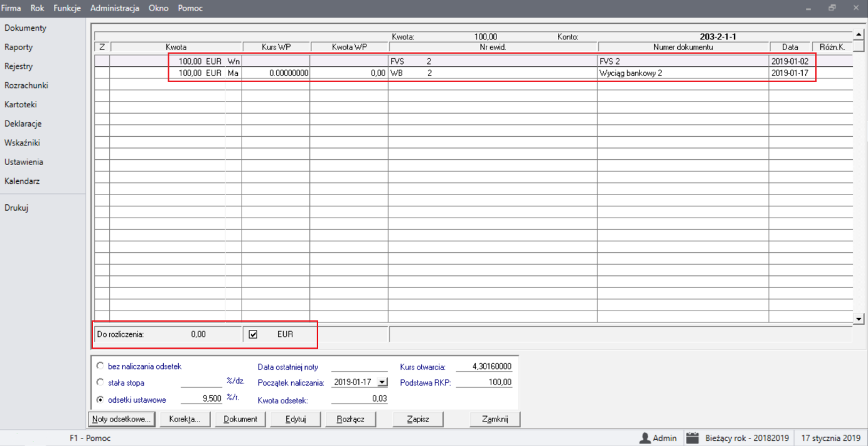Toggle the EUR currency checkbox

(253, 334)
